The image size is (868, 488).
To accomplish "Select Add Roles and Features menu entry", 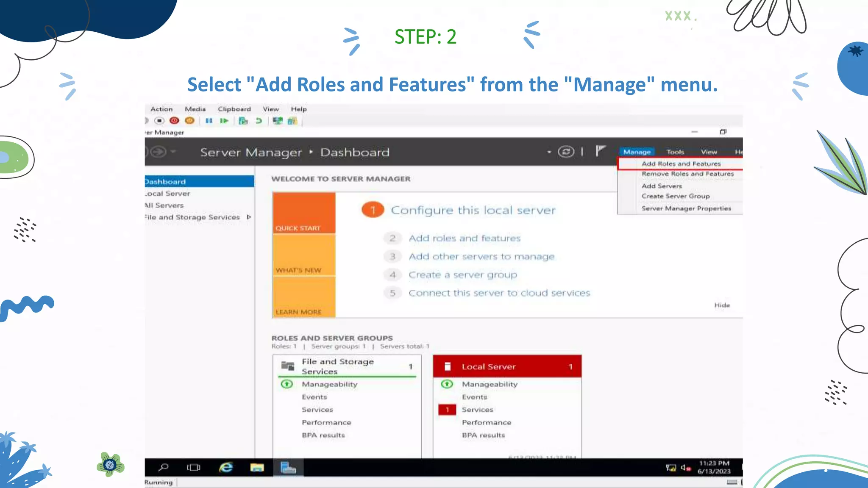I will 681,164.
